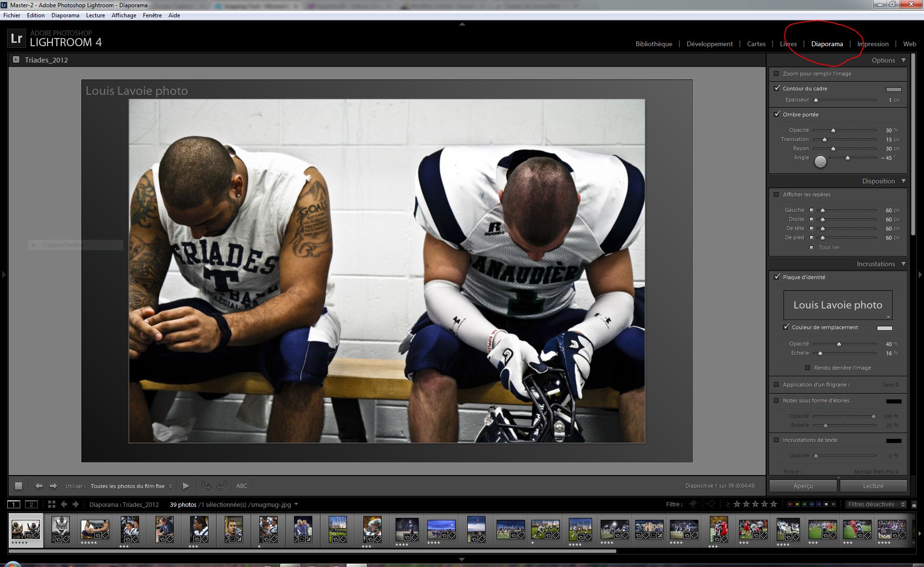This screenshot has height=567, width=924.
Task: Collapse the Options panel triangle
Action: (903, 60)
